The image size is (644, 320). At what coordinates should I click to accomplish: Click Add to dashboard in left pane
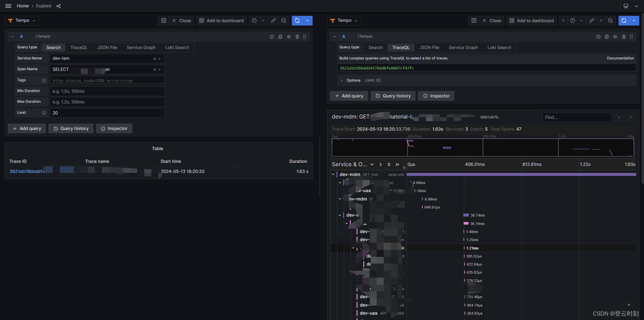tap(221, 20)
